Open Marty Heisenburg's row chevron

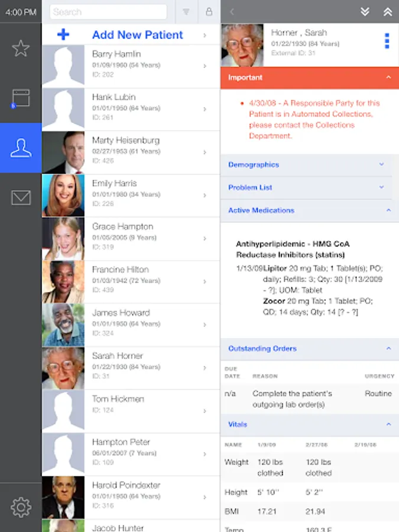click(x=205, y=152)
